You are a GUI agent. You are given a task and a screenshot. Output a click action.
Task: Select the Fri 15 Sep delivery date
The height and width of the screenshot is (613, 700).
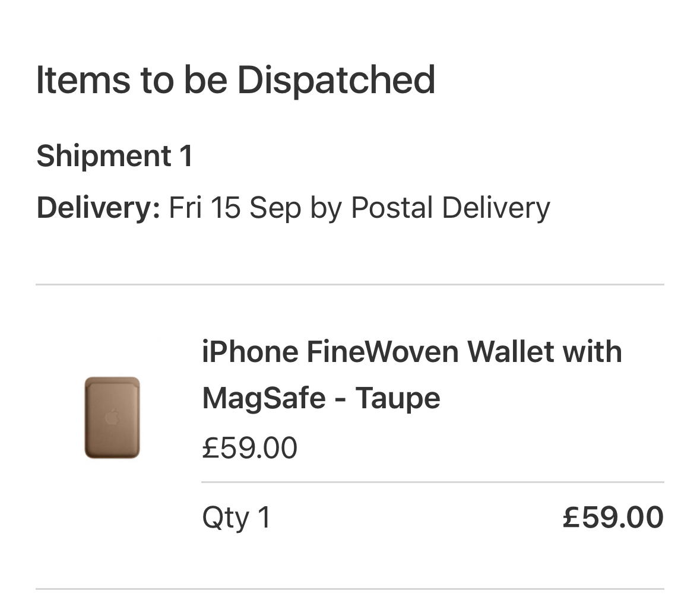[x=235, y=208]
